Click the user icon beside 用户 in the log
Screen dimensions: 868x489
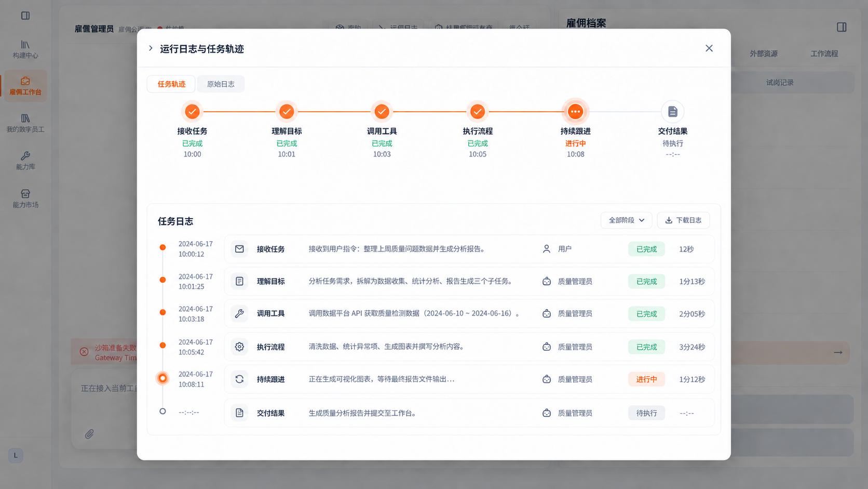click(547, 249)
